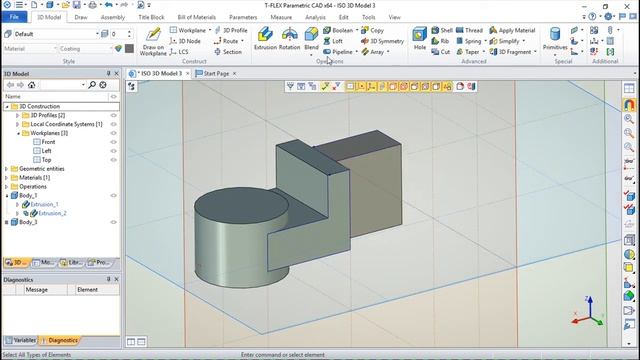Toggle visibility of Workplanes folder

tap(113, 133)
